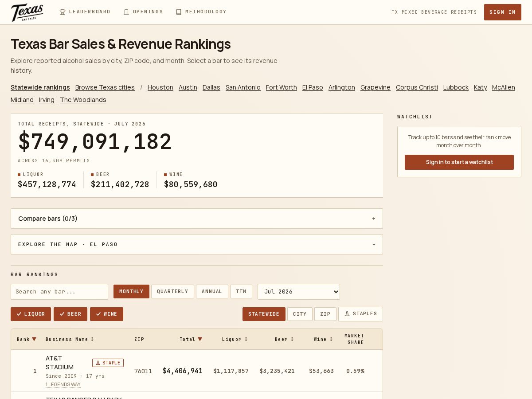Viewport: 532px width, 399px height.
Task: Switch ranking scope to ZIP
Action: [325, 314]
